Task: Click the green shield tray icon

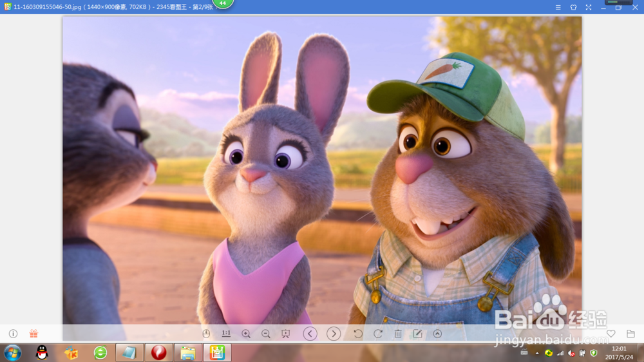Action: tap(594, 353)
